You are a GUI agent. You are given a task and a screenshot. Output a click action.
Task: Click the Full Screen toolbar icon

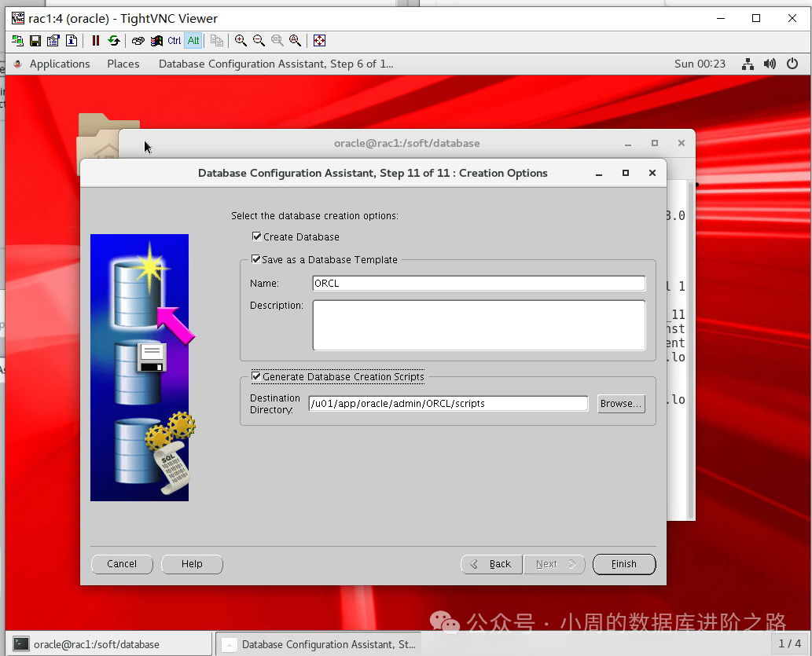point(319,40)
